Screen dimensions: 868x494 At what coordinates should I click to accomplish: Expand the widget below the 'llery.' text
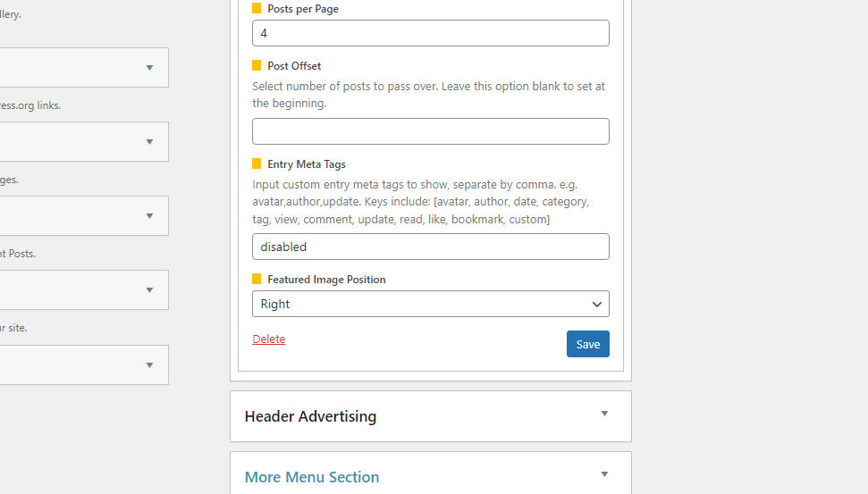pos(149,68)
